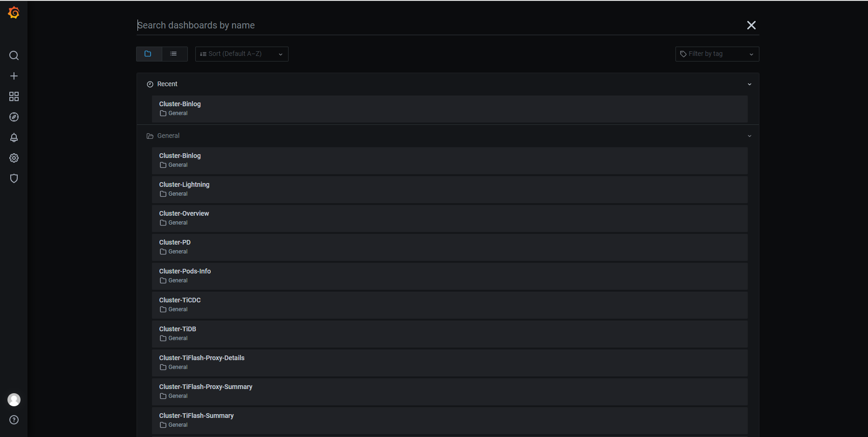Viewport: 868px width, 437px height.
Task: Collapse the Recent section
Action: 749,84
